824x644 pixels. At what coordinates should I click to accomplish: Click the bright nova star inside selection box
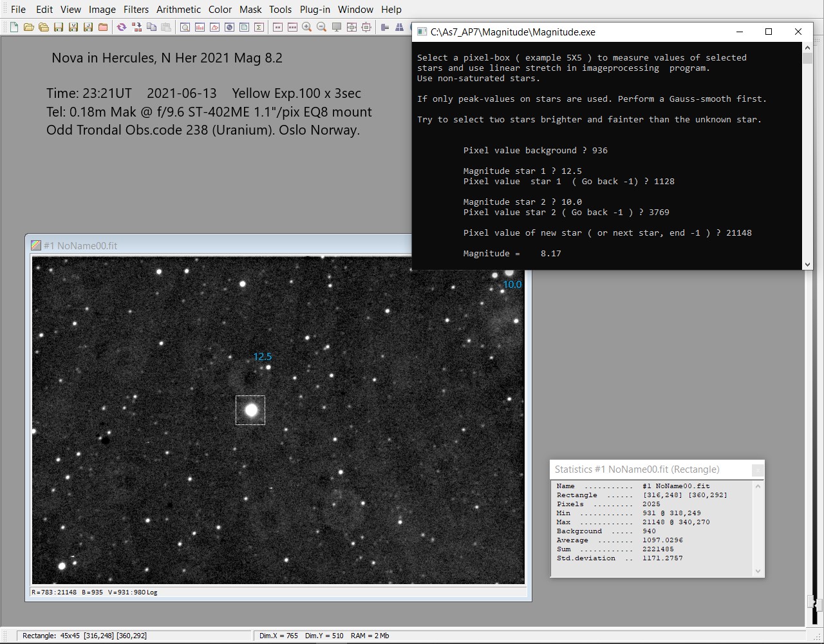(251, 410)
